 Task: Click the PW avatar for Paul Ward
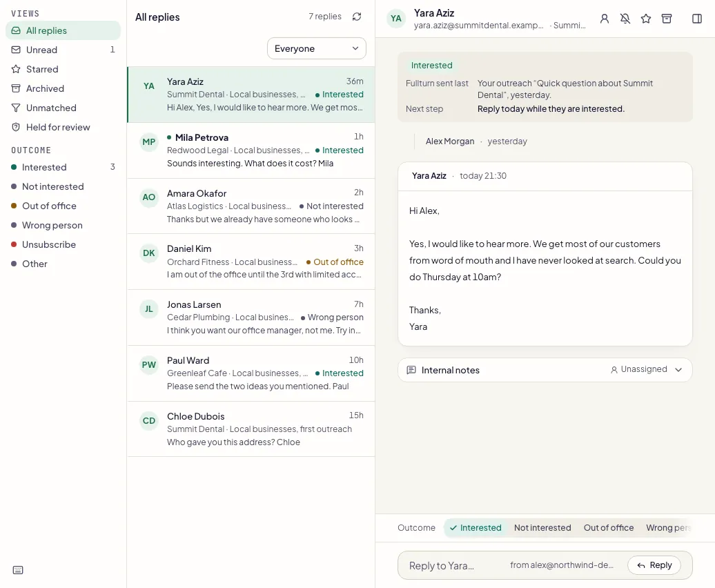(x=148, y=364)
